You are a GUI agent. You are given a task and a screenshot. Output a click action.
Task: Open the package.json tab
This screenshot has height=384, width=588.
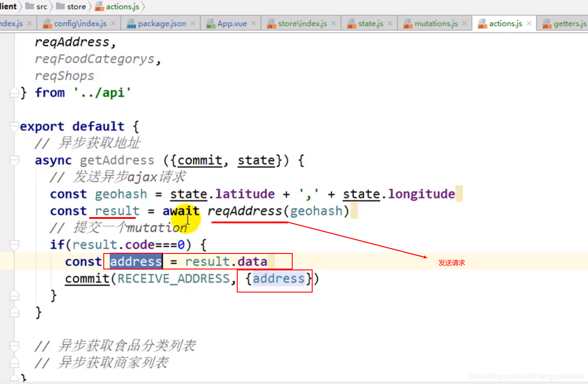(x=161, y=24)
